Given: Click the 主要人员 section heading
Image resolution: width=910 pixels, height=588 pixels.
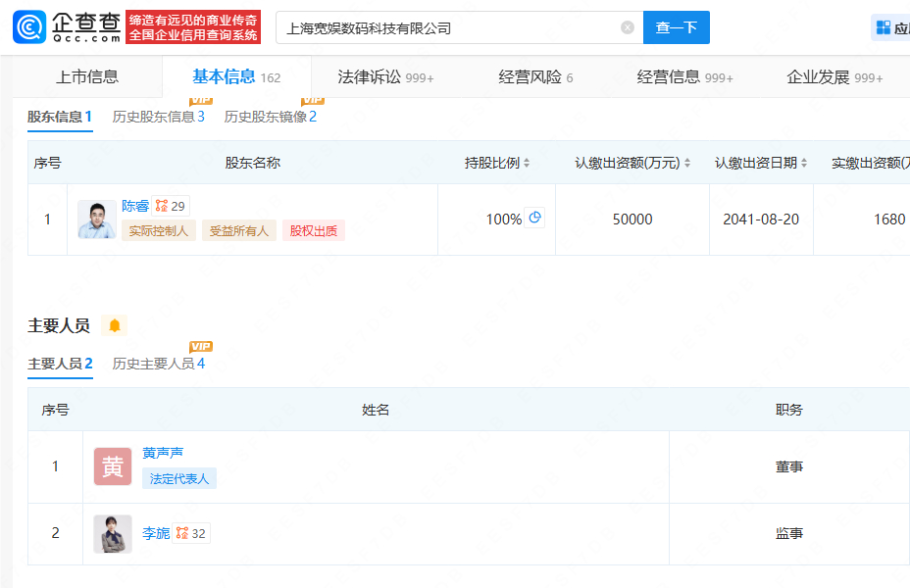Looking at the screenshot, I should 59,326.
